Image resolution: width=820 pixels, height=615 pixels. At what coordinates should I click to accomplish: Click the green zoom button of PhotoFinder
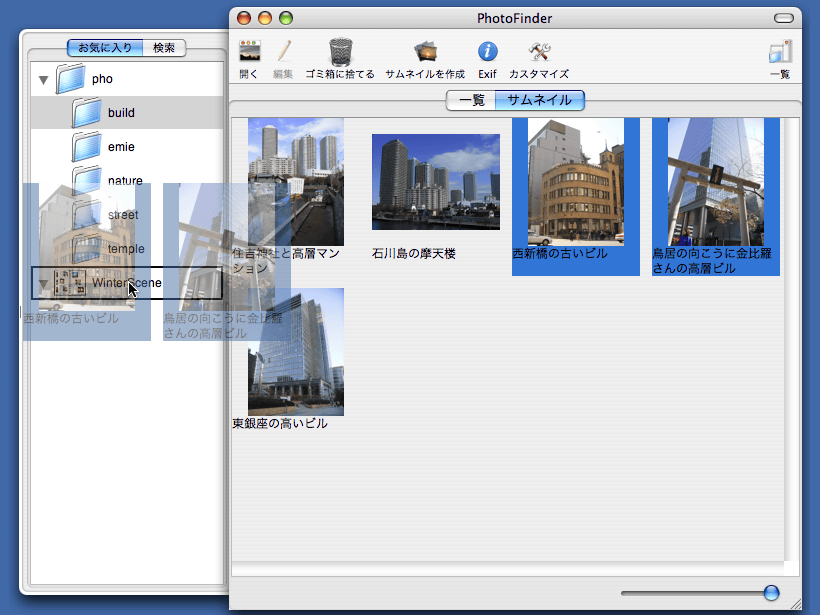click(286, 18)
